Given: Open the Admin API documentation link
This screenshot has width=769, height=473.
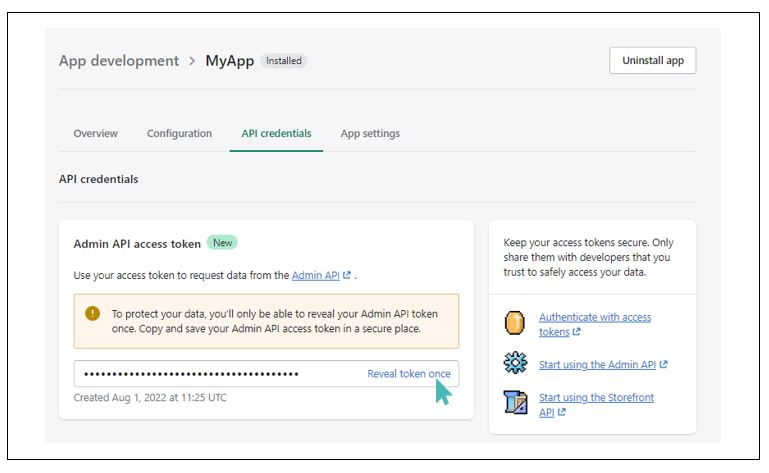Looking at the screenshot, I should click(316, 275).
